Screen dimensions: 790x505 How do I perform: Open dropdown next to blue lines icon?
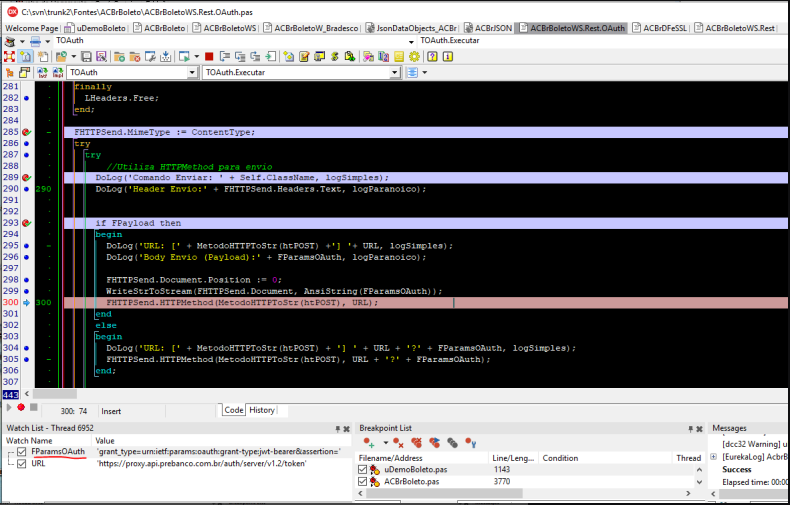[425, 73]
